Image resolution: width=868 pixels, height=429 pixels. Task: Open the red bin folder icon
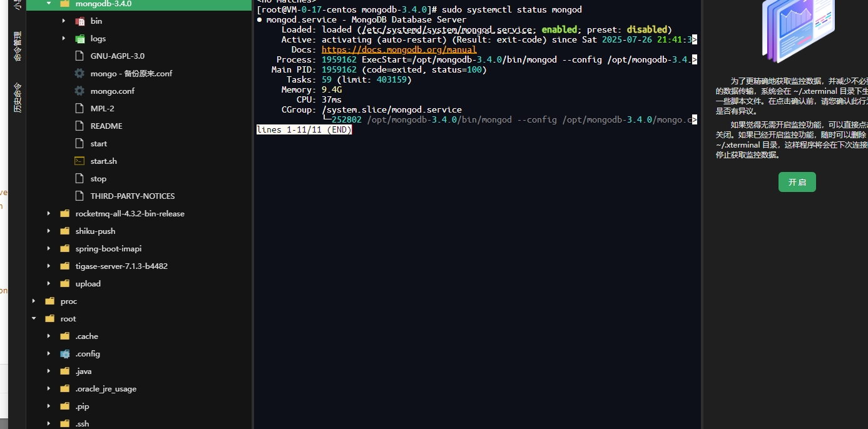[79, 21]
